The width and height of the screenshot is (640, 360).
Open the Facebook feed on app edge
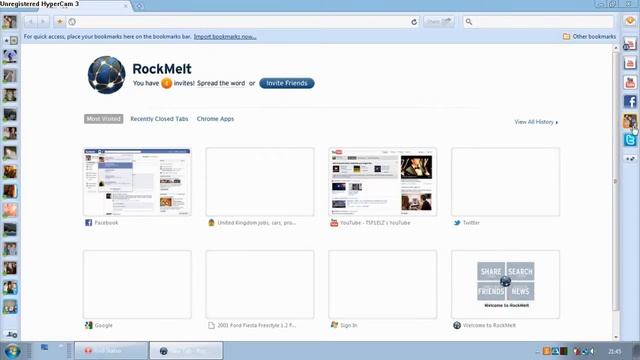click(x=630, y=102)
